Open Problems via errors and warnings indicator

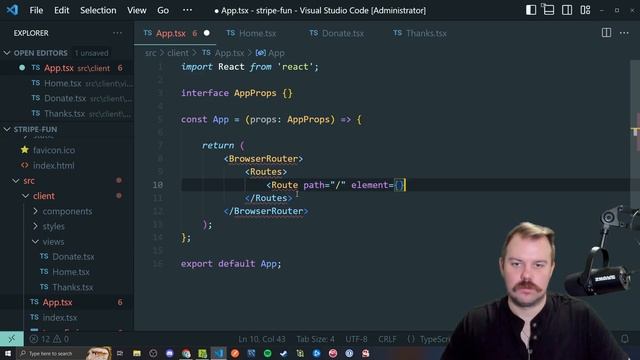(x=49, y=339)
